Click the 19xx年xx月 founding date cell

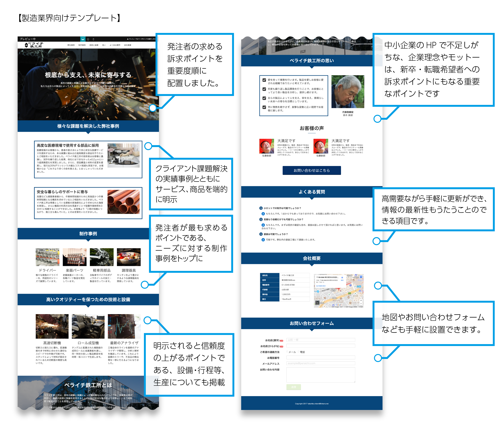coord(294,299)
